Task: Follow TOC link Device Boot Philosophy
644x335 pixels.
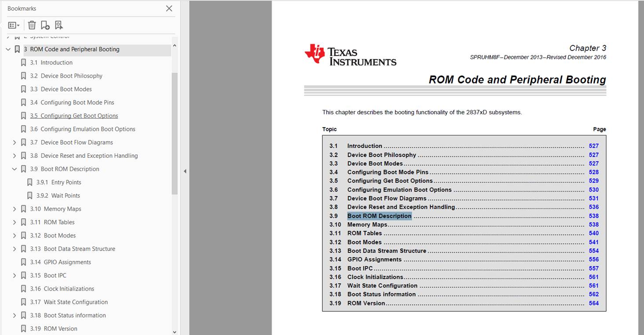Action: 381,155
